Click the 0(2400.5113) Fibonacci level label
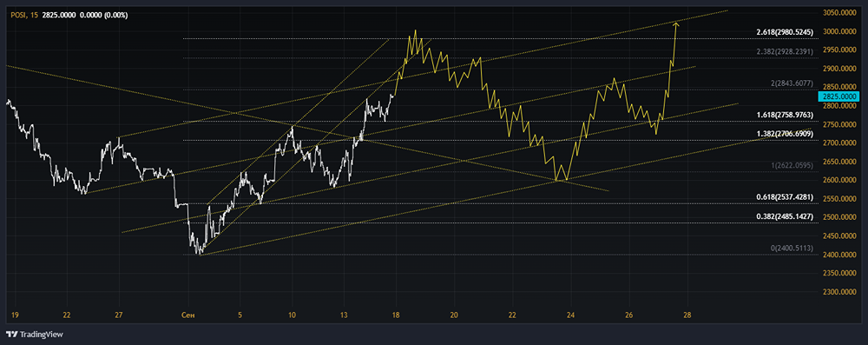Screen dimensions: 868x345 [792, 249]
